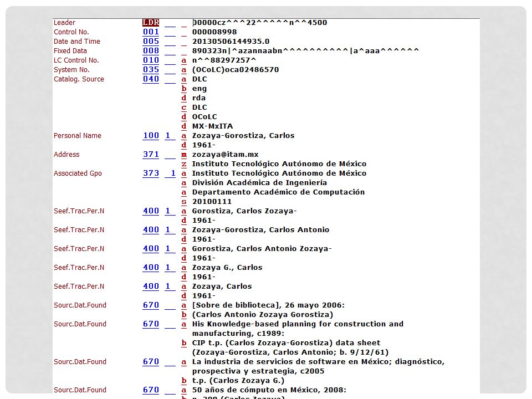The image size is (532, 399).
Task: Select tag 005 Date and Time
Action: pyautogui.click(x=151, y=42)
